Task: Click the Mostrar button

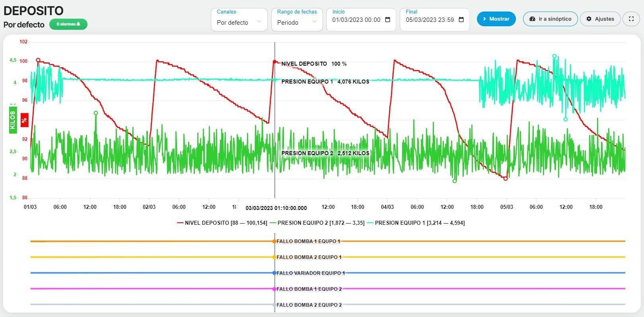Action: (496, 19)
